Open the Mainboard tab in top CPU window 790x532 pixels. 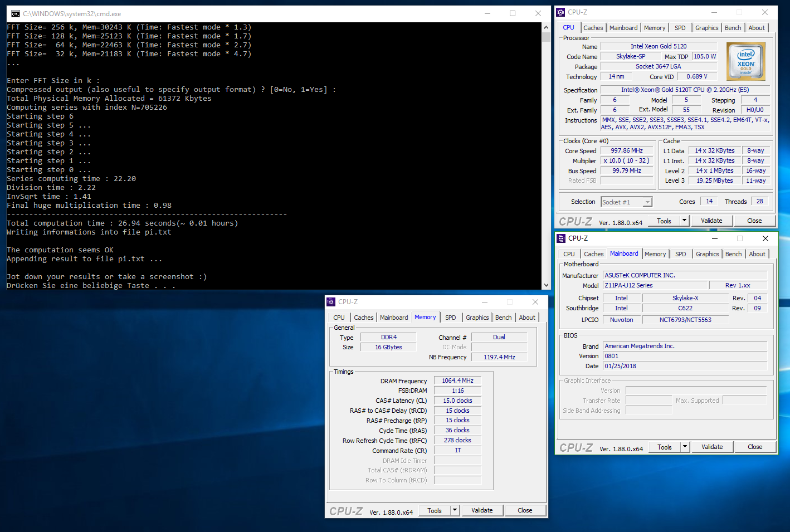click(x=623, y=28)
